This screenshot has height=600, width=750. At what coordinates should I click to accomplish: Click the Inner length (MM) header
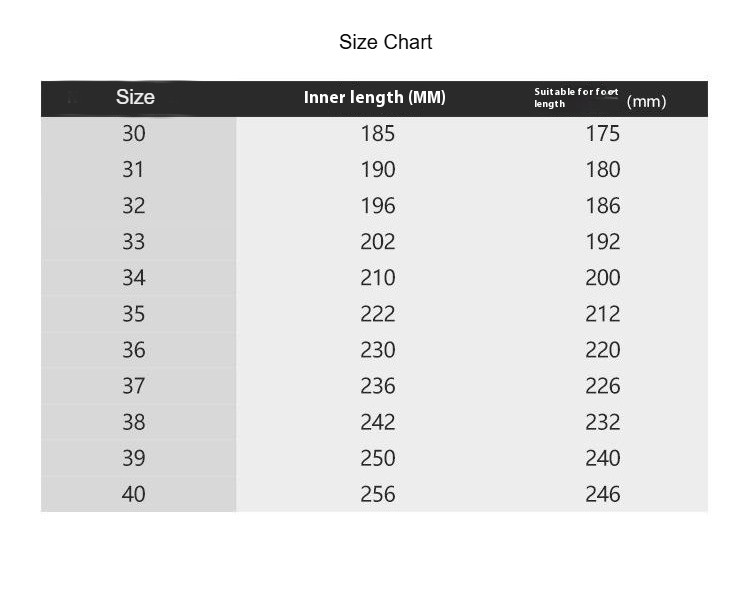click(x=375, y=97)
